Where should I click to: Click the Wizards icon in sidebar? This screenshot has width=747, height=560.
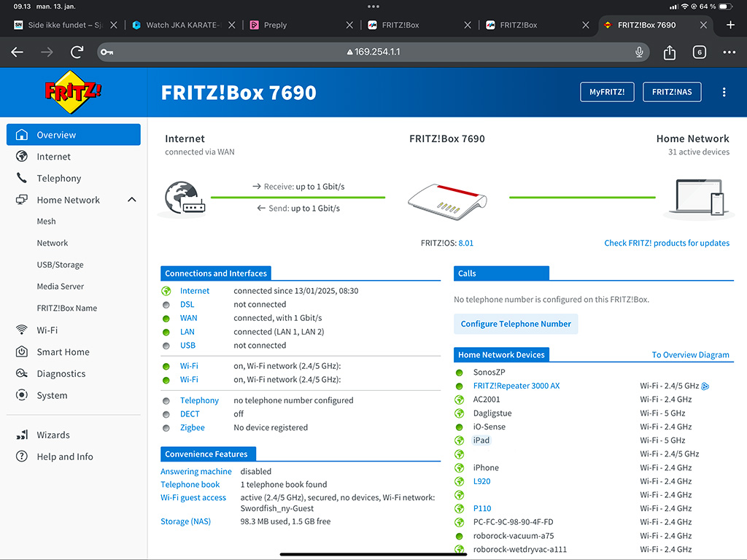click(x=22, y=435)
